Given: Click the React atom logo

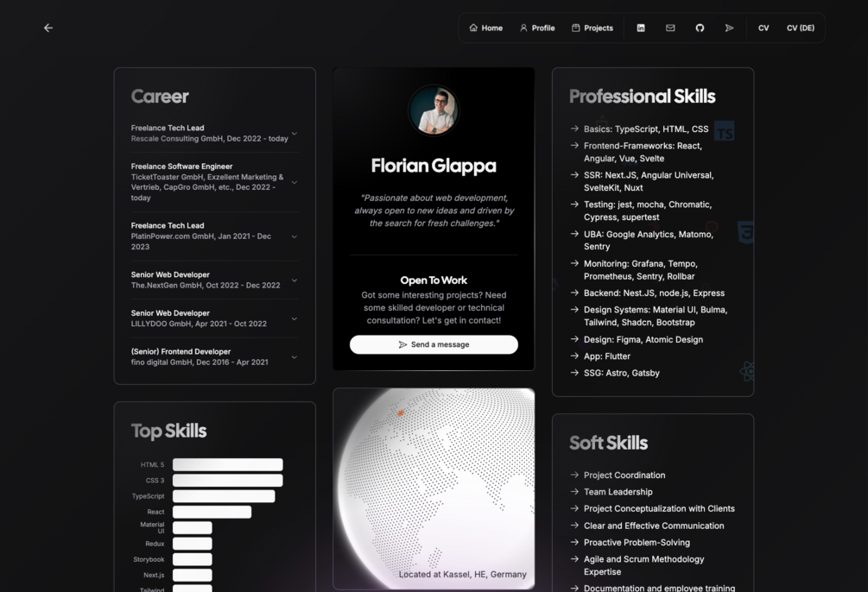Looking at the screenshot, I should tap(747, 371).
